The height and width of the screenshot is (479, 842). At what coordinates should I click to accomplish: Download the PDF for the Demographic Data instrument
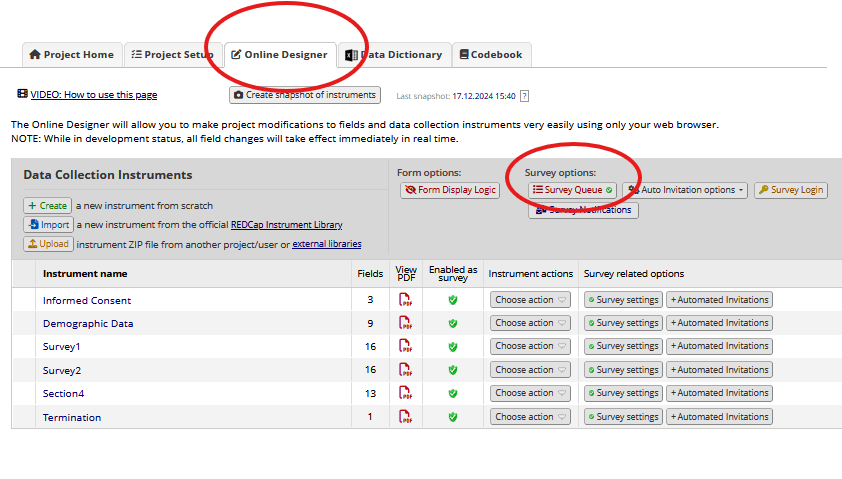tap(404, 323)
